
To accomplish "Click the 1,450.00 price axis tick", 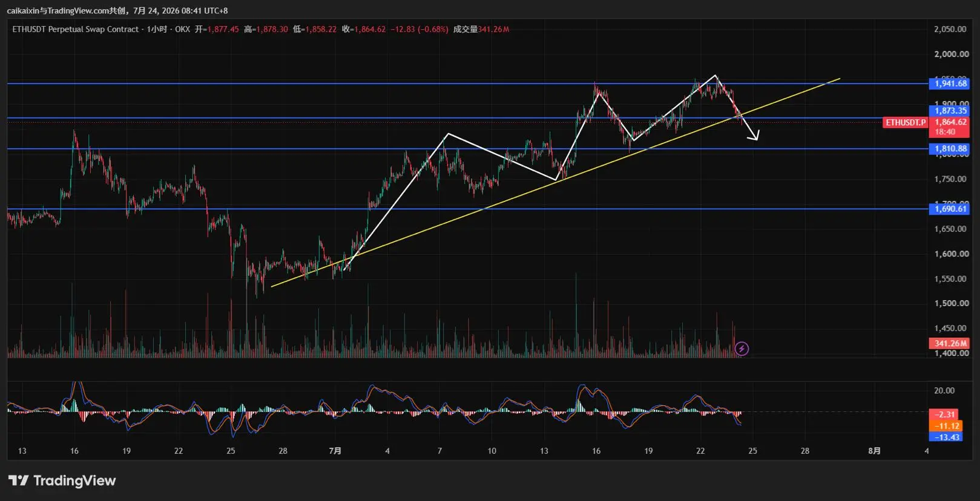I will point(951,328).
